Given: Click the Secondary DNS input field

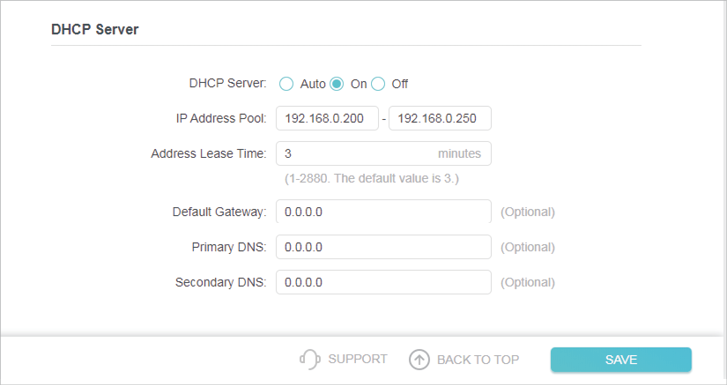Looking at the screenshot, I should (x=383, y=282).
